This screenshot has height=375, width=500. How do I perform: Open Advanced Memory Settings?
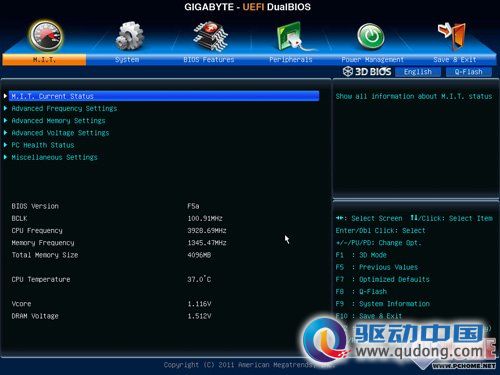(58, 121)
